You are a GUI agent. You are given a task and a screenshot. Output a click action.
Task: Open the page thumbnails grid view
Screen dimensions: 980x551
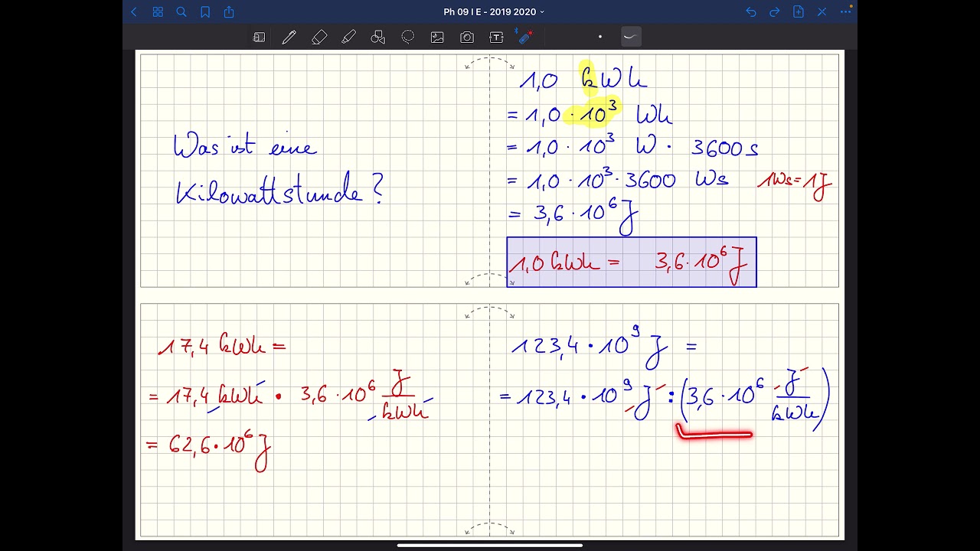pos(158,12)
